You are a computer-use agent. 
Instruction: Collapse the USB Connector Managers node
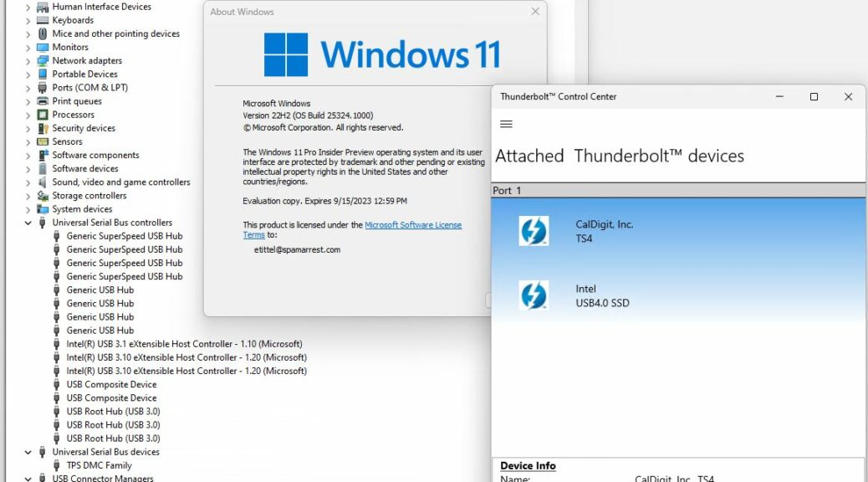[28, 478]
